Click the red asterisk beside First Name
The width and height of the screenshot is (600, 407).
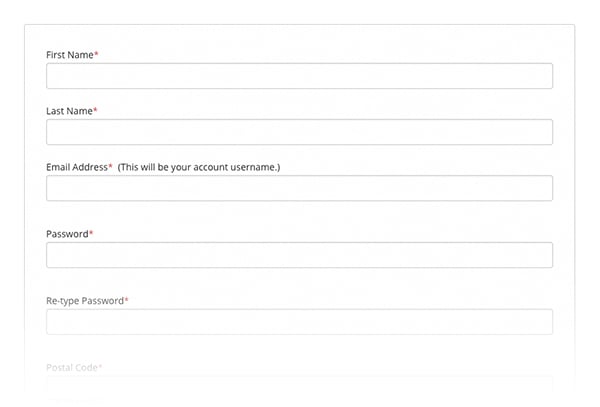coord(96,54)
